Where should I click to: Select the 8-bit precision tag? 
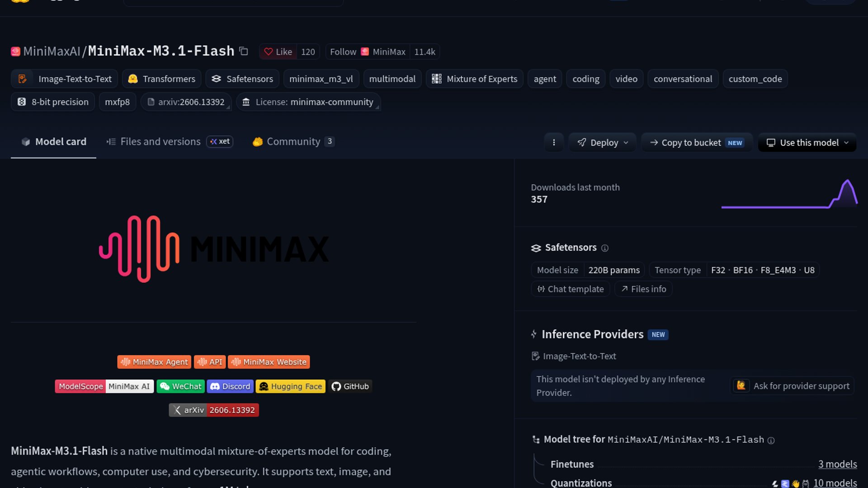click(52, 102)
